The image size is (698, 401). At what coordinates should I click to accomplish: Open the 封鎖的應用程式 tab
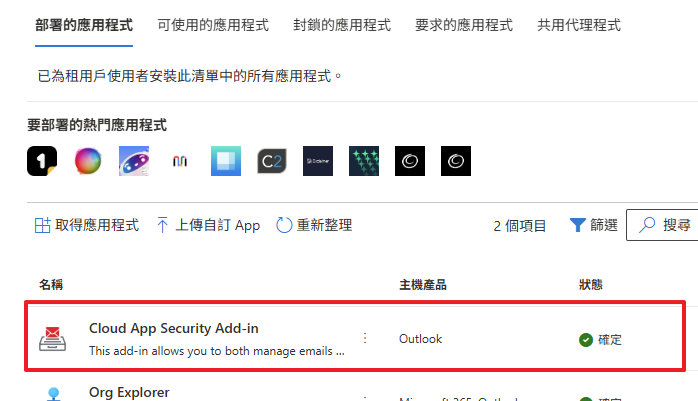click(x=342, y=25)
